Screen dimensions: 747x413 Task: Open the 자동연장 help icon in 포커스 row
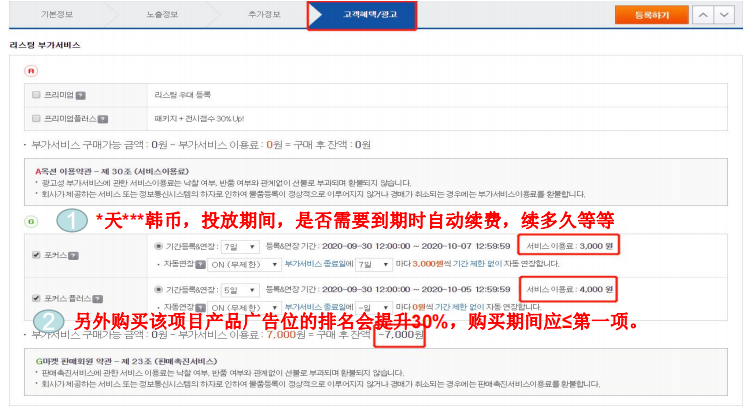tap(201, 264)
